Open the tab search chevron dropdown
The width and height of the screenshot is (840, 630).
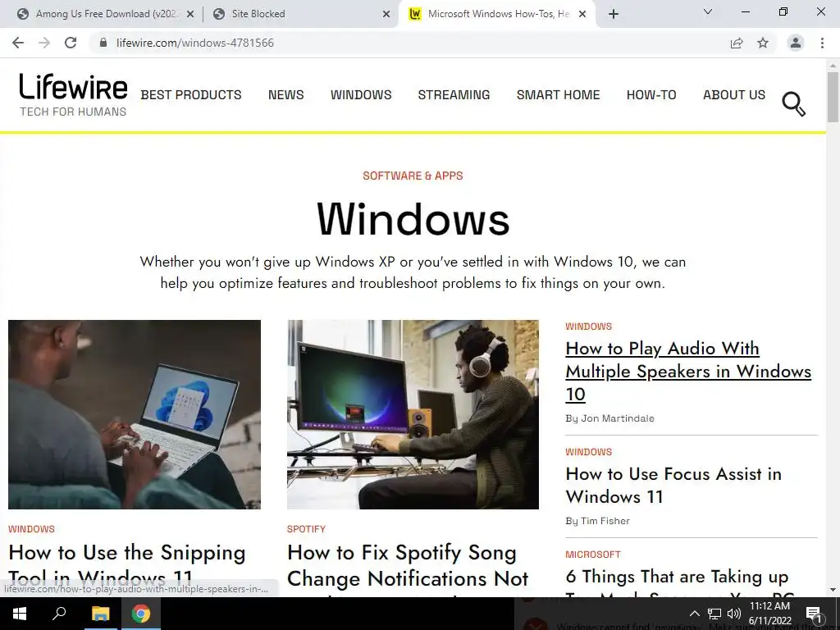(x=708, y=11)
